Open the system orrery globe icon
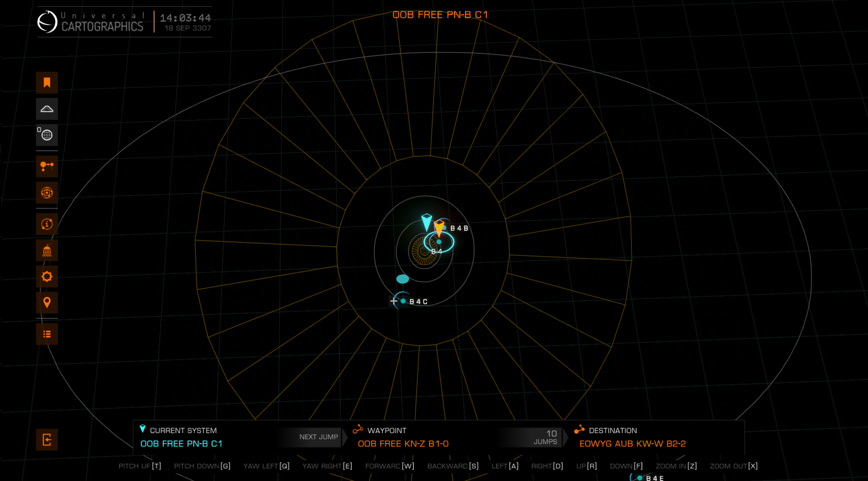 coord(47,193)
